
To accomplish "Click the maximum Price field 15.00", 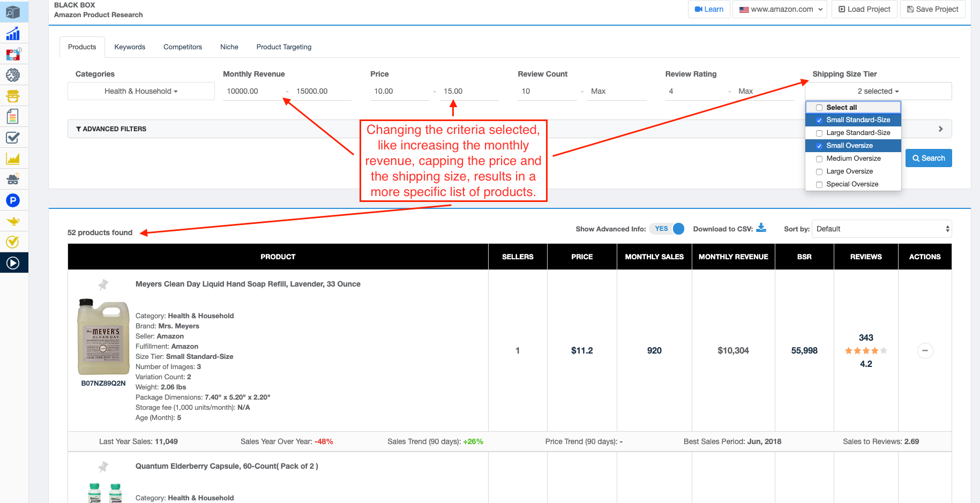I will [x=469, y=91].
